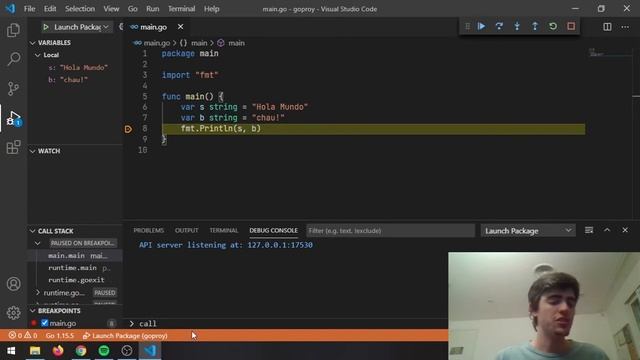The image size is (640, 360).
Task: Click the Continue debug button
Action: click(481, 27)
